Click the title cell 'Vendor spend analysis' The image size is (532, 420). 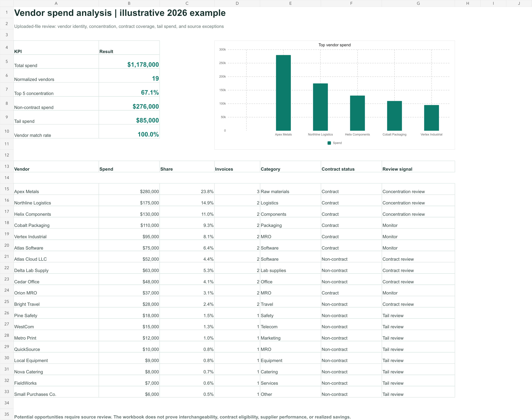(120, 13)
